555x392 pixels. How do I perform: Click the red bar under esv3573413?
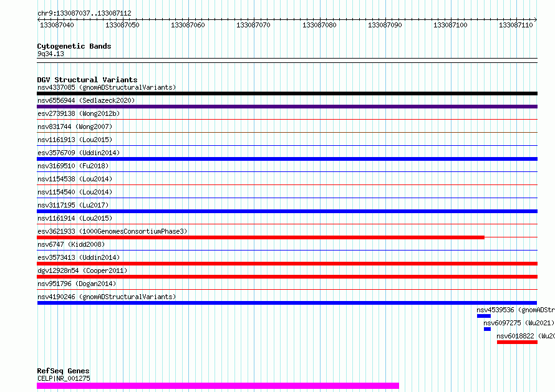coord(287,264)
